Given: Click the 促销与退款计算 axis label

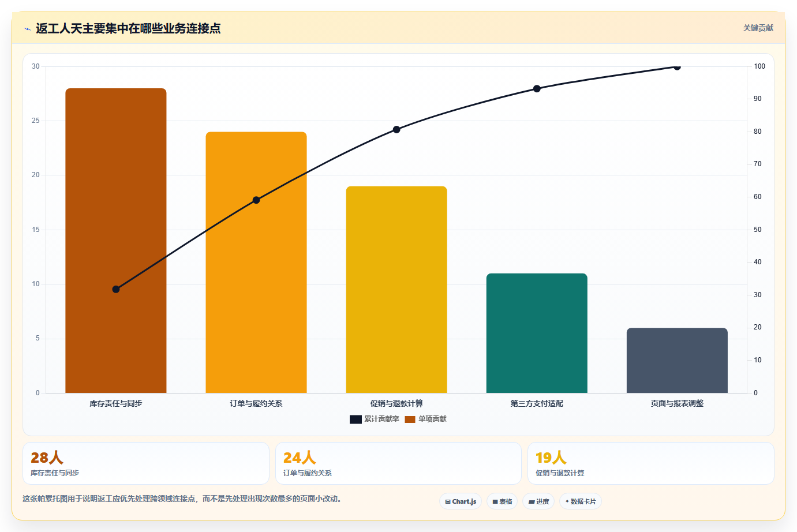Looking at the screenshot, I should (396, 404).
